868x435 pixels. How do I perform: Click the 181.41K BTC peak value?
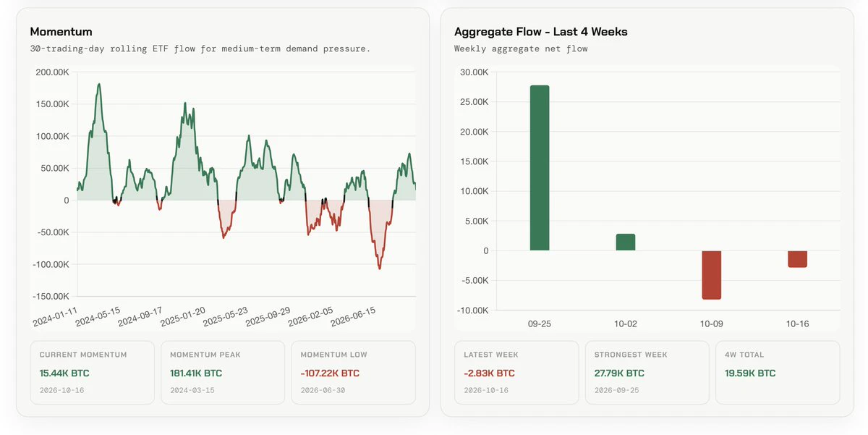(x=196, y=373)
